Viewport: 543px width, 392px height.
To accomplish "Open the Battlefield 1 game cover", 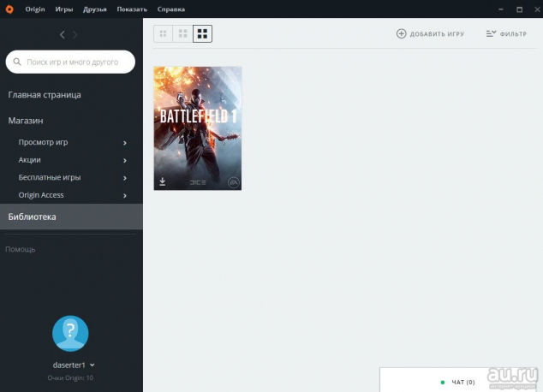I will (198, 120).
